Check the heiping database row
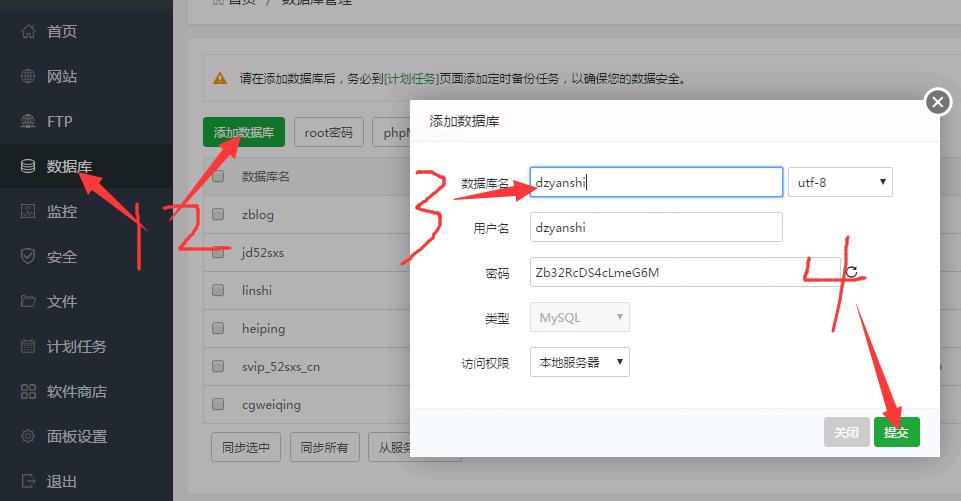Screen dimensions: 961x501 tap(218, 328)
